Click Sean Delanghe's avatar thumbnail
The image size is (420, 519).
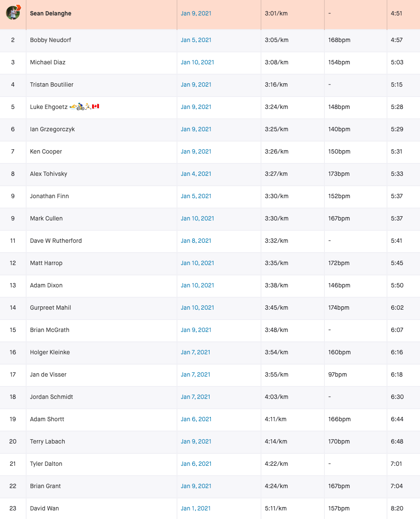(13, 13)
